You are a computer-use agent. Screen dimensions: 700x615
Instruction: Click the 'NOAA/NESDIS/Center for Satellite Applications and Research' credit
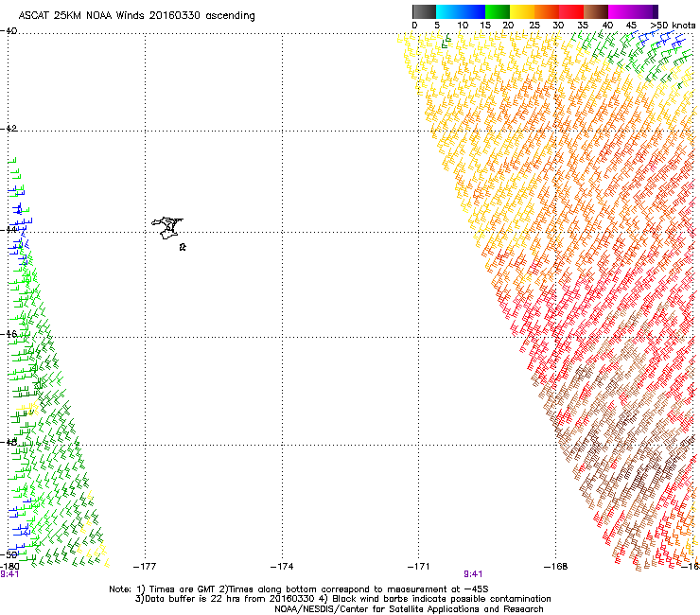pyautogui.click(x=409, y=609)
